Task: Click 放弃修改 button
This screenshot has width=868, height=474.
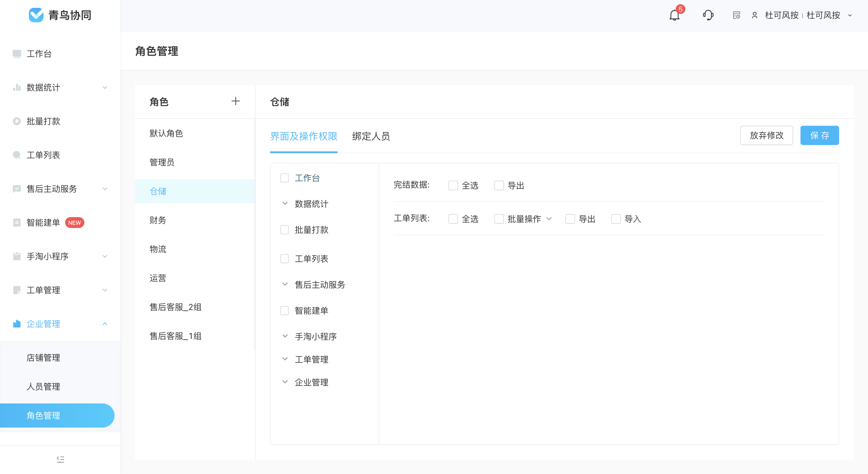Action: [x=766, y=135]
